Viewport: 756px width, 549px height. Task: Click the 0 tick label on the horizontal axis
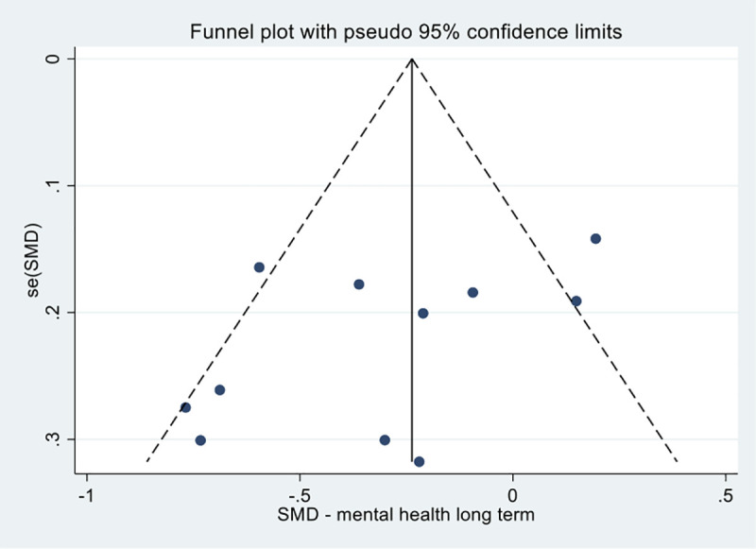tap(513, 494)
